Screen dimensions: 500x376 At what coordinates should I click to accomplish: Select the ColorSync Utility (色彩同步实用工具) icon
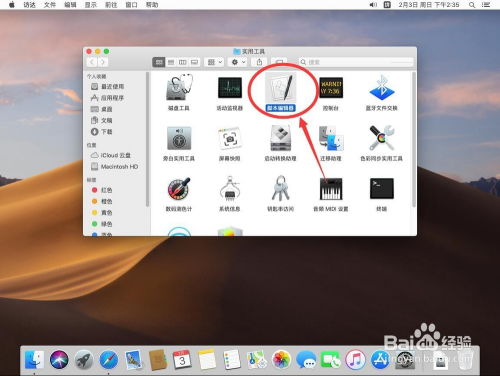382,138
